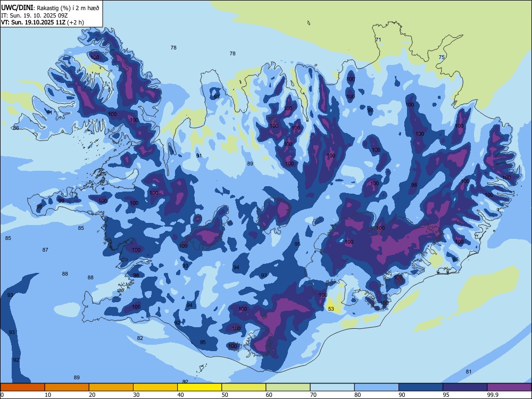This screenshot has width=532, height=399.
Task: Click the medium blue 80–90 legend swatch
Action: click(x=377, y=387)
